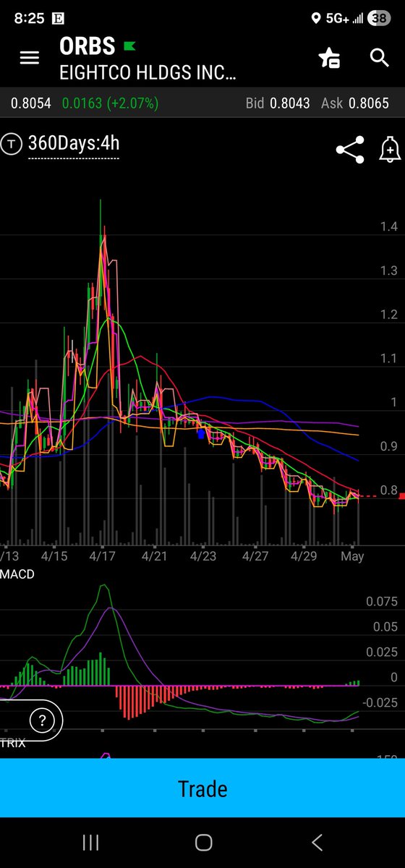Image resolution: width=405 pixels, height=868 pixels.
Task: Tap the 1.4 price axis label
Action: pos(389,227)
